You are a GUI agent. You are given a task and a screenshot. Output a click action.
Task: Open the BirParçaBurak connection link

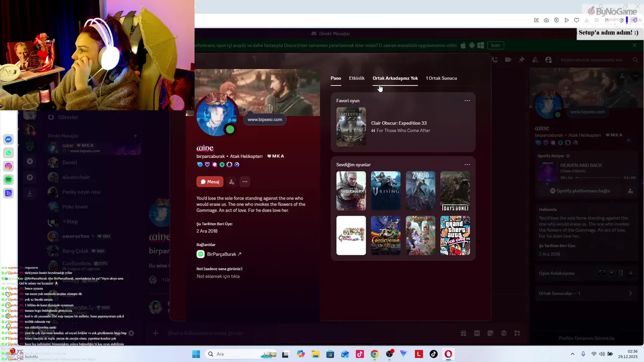point(224,254)
